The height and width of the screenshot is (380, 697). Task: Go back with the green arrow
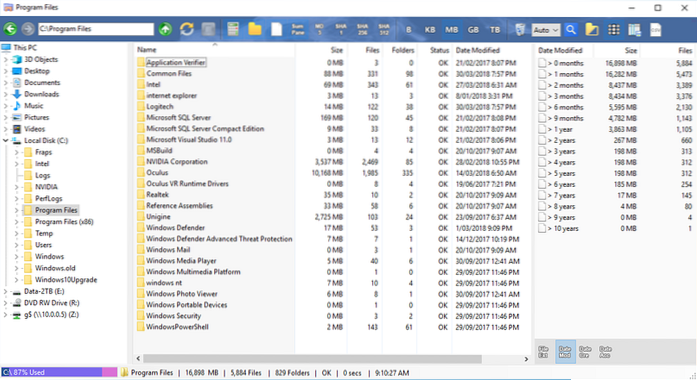pyautogui.click(x=10, y=29)
